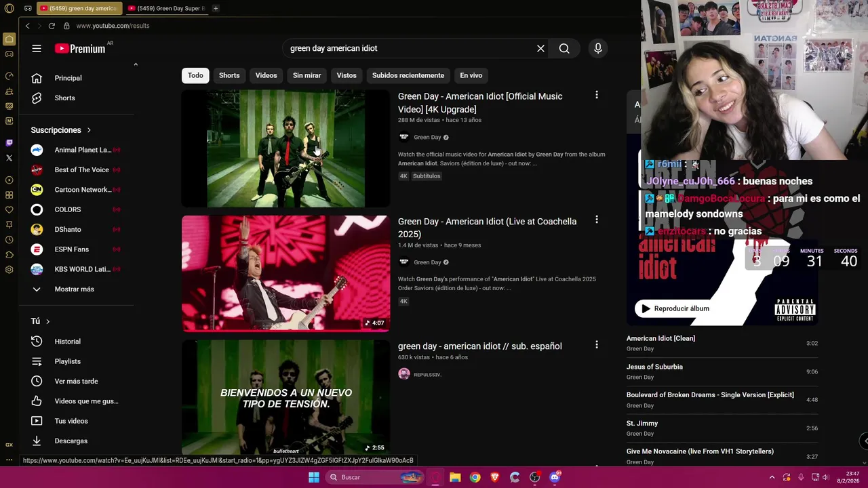Open a new browser tab

pos(216,8)
